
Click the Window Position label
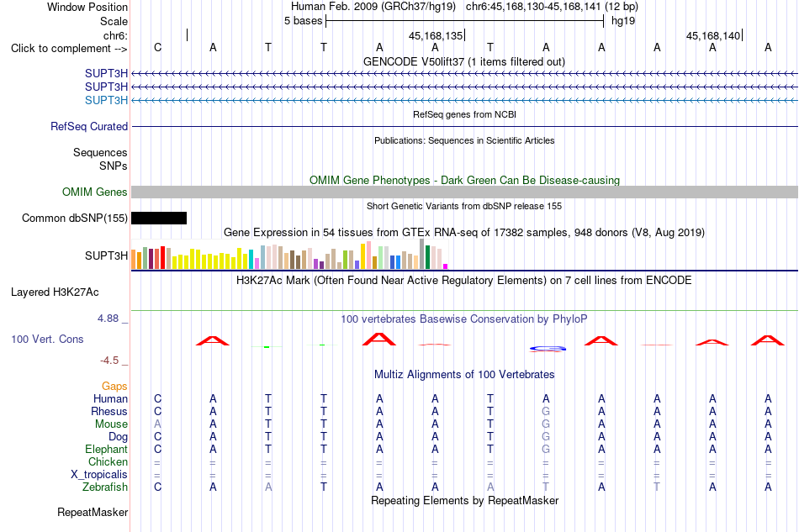click(87, 7)
